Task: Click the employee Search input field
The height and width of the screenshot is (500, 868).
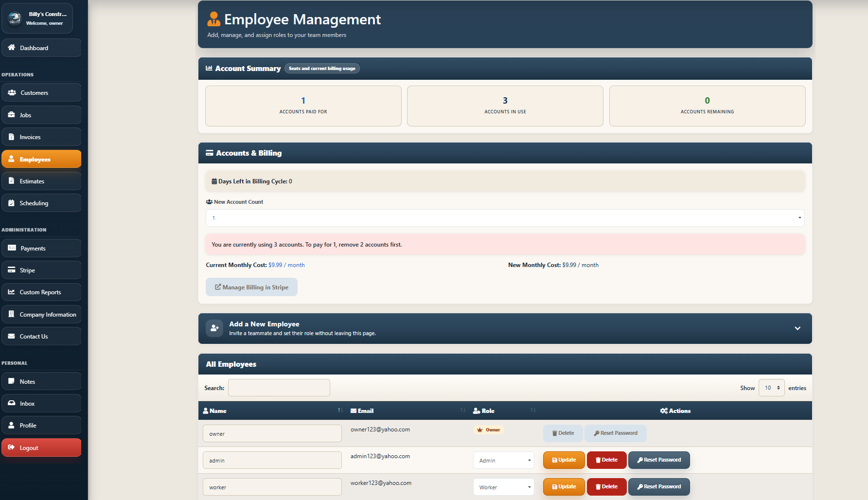Action: point(279,388)
